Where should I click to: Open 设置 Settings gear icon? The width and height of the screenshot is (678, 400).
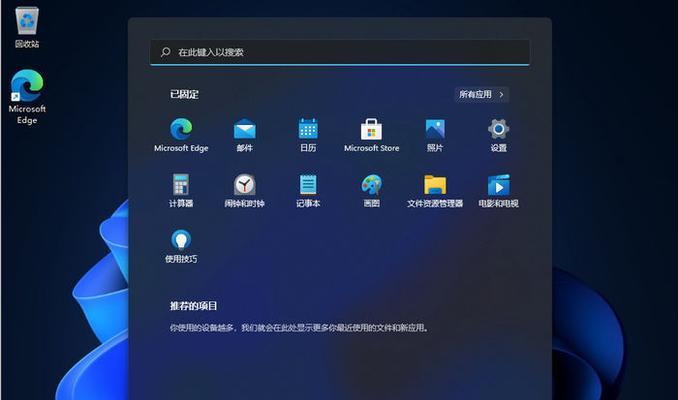[498, 134]
